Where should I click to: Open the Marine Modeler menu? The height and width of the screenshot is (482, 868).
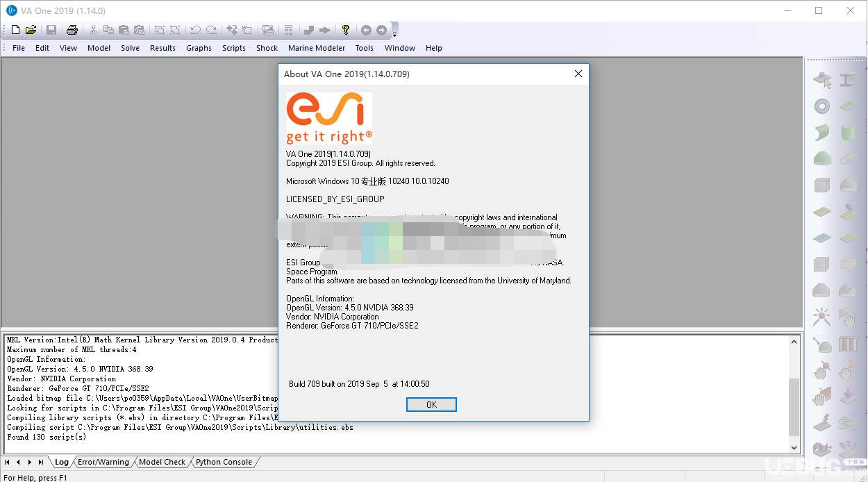[317, 48]
